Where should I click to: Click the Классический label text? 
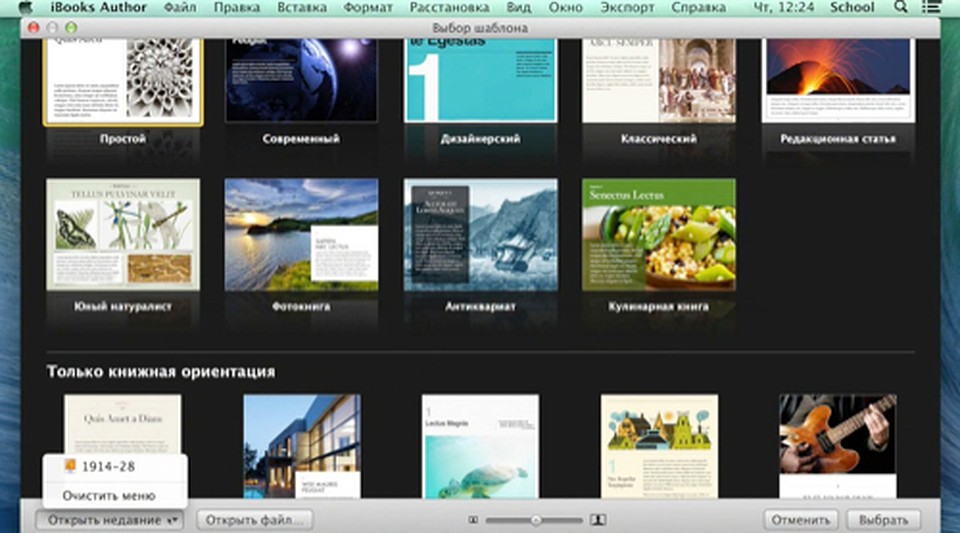[x=659, y=139]
